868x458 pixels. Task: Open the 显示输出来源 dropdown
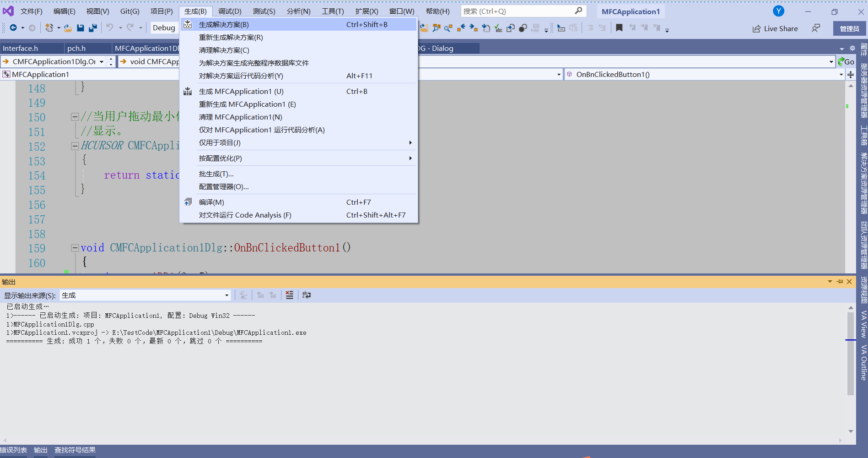click(x=145, y=295)
